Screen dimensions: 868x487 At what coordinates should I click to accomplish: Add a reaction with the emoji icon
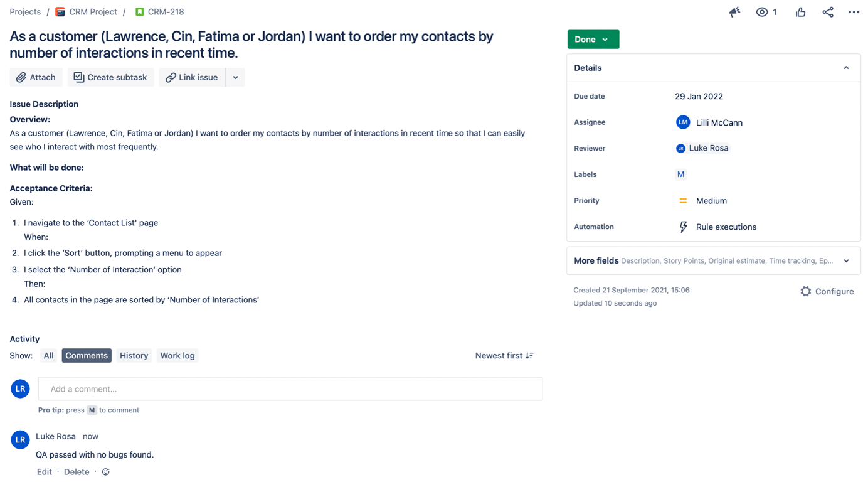pos(106,472)
